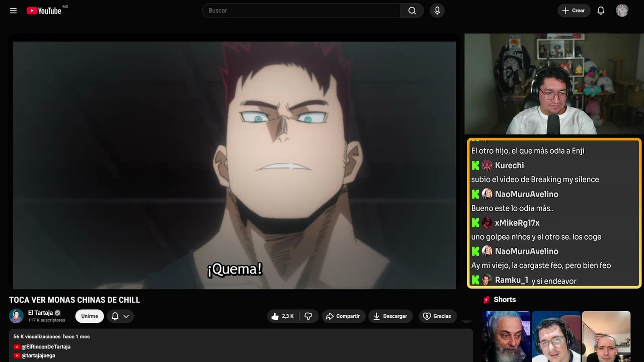644x362 pixels.
Task: Click the magnifier search button
Action: [412, 11]
